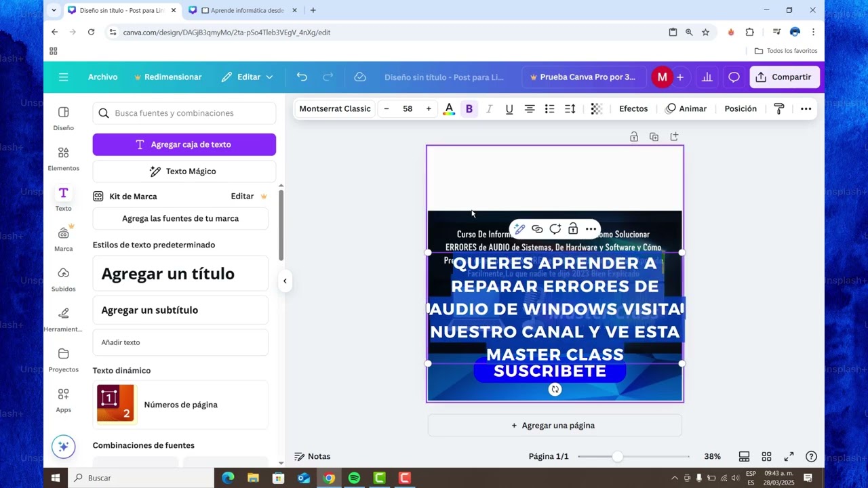The height and width of the screenshot is (488, 868).
Task: Open the Subidos uploads panel
Action: (x=63, y=279)
